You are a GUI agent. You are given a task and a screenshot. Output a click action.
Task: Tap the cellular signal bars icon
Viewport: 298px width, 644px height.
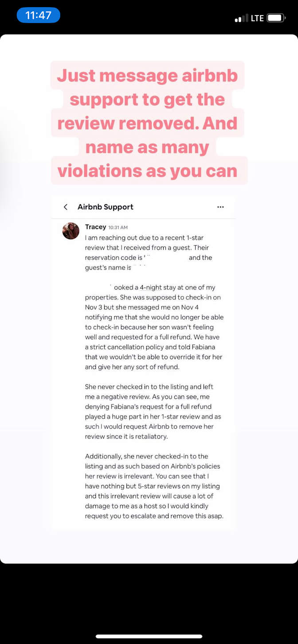241,19
